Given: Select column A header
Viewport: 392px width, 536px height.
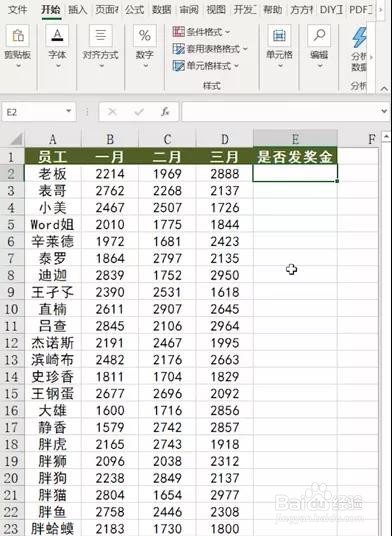Looking at the screenshot, I should click(x=52, y=139).
